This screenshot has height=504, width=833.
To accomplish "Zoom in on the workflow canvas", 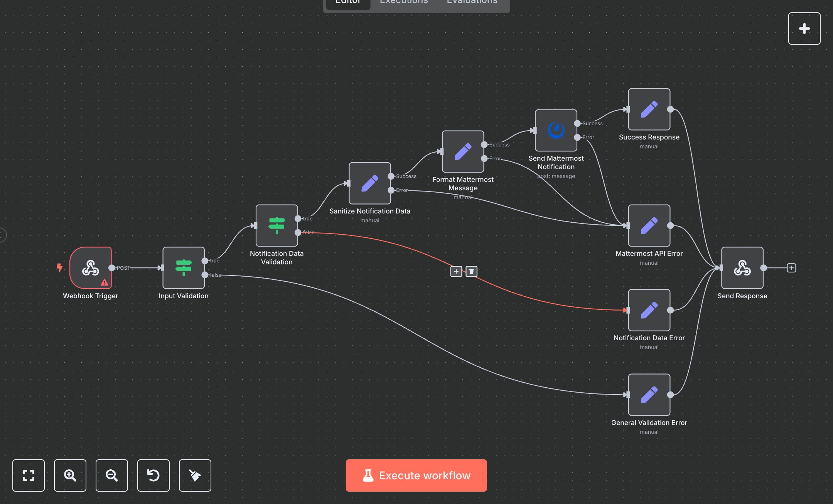I will coord(70,475).
